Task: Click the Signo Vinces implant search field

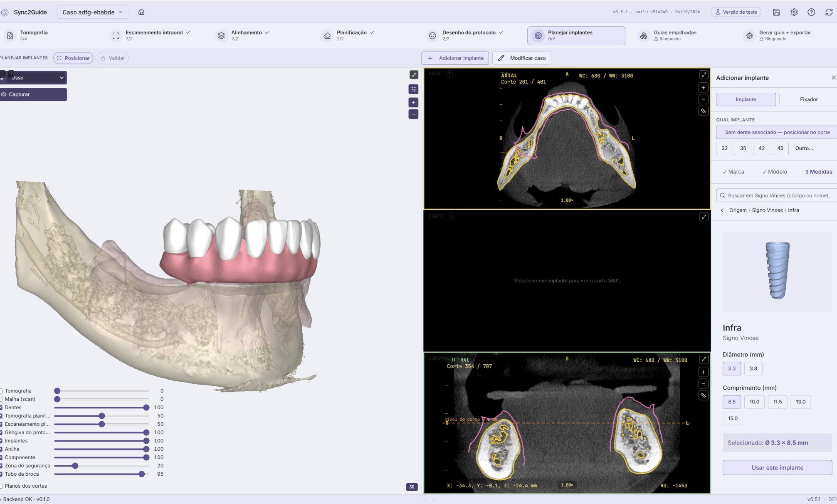Action: (777, 195)
